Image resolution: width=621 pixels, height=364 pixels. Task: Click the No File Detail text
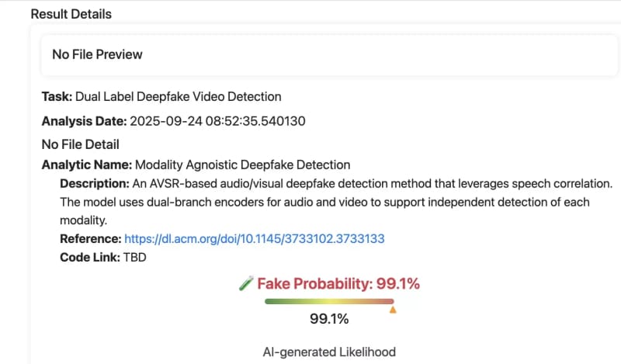pyautogui.click(x=80, y=144)
